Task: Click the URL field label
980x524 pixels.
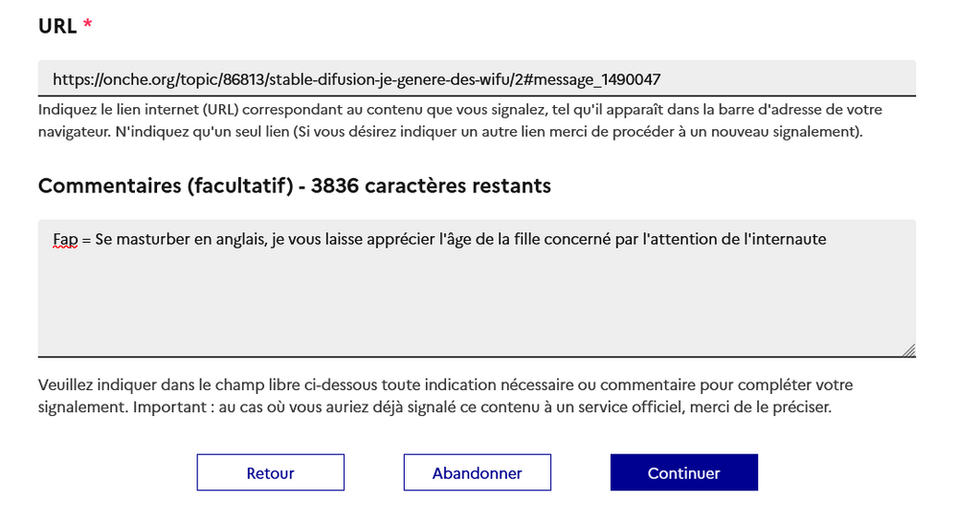Action: (x=56, y=27)
